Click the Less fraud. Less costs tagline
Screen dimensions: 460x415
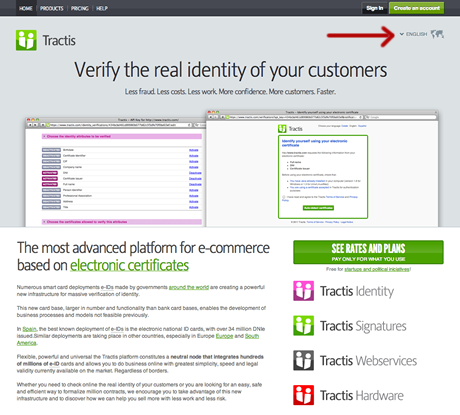tap(230, 92)
